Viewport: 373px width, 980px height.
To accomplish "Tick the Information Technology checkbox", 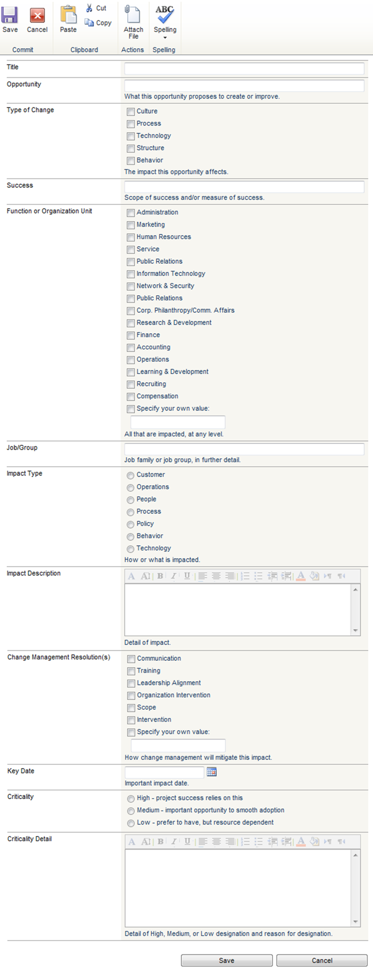I will [x=130, y=274].
